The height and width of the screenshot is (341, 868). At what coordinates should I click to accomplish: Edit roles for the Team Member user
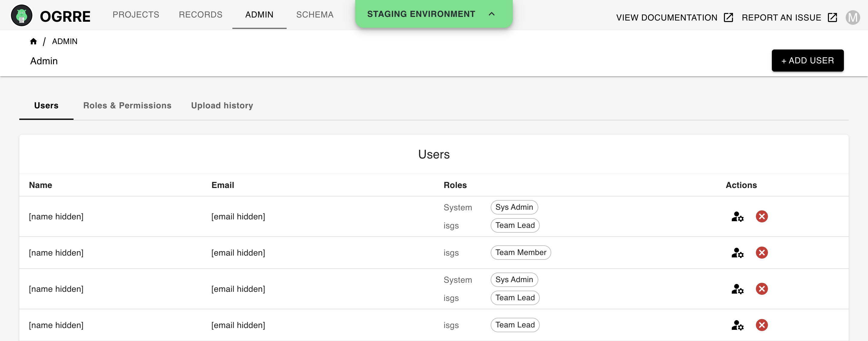737,253
